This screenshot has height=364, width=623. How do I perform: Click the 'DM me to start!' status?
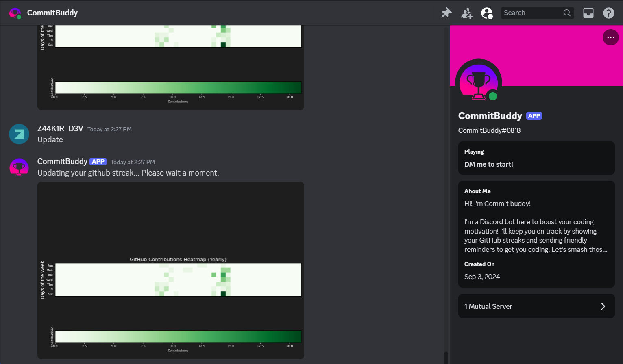[488, 164]
